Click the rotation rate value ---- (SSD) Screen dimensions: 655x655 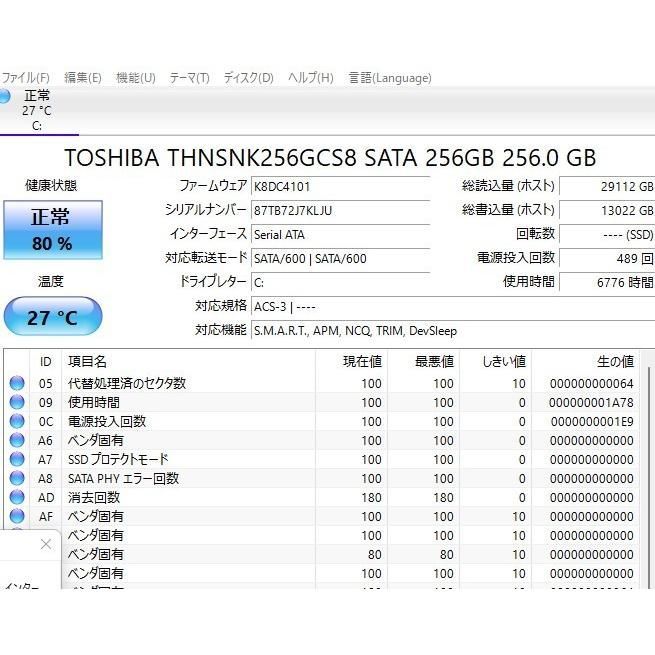pos(607,234)
